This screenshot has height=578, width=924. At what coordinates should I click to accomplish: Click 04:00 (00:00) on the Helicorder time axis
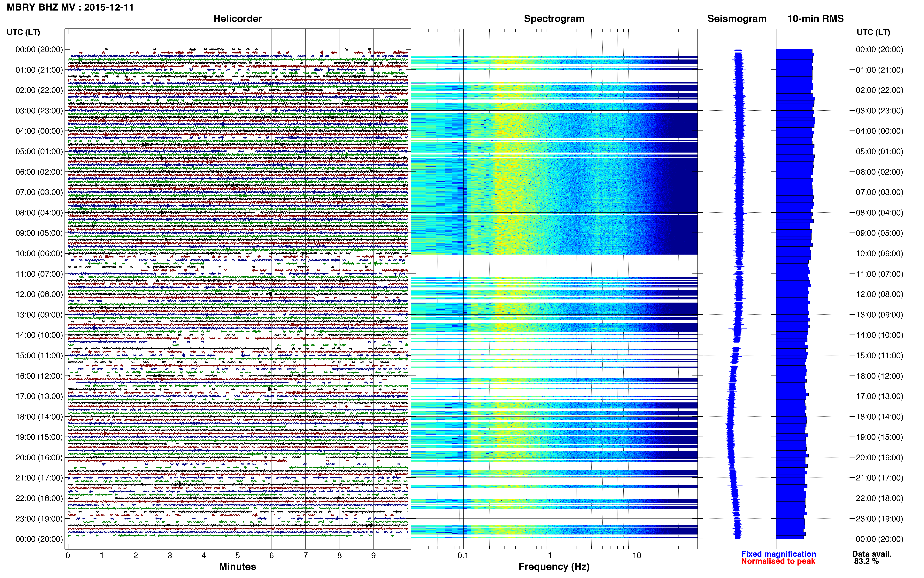39,131
